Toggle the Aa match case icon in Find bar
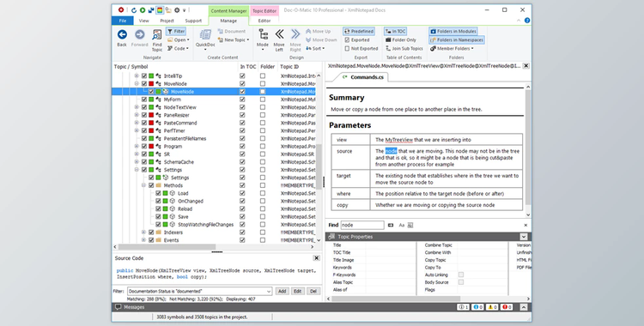 tap(402, 225)
